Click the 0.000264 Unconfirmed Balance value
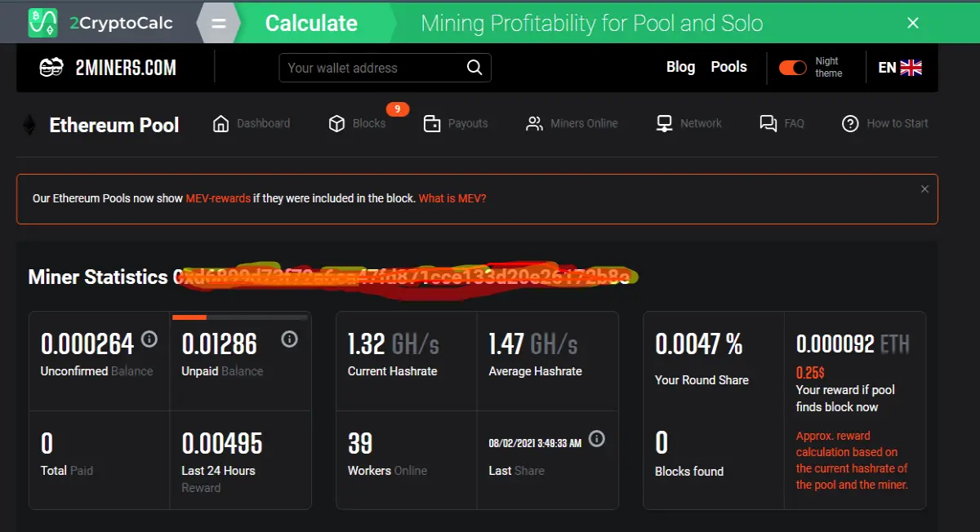 (87, 344)
